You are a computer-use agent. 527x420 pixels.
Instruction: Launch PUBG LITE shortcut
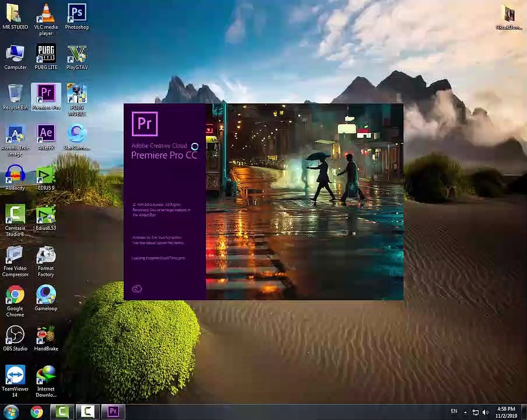pos(46,57)
